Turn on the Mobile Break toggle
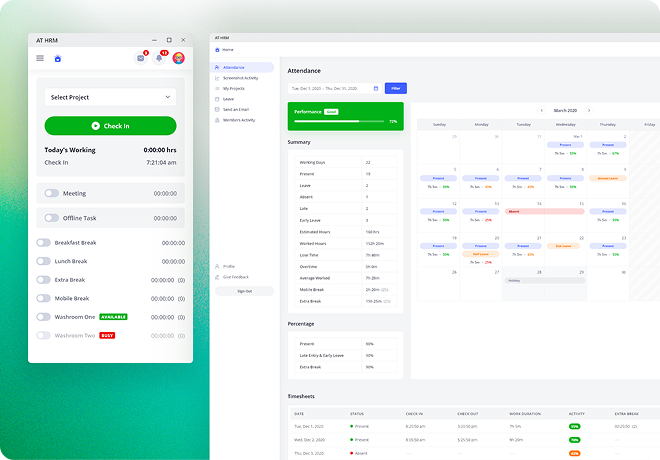 click(43, 298)
